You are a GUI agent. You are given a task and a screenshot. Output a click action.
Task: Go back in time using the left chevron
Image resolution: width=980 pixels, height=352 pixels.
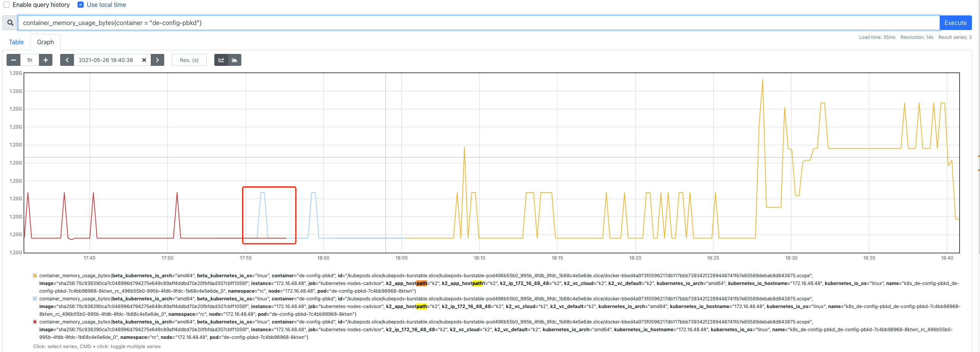coord(67,60)
